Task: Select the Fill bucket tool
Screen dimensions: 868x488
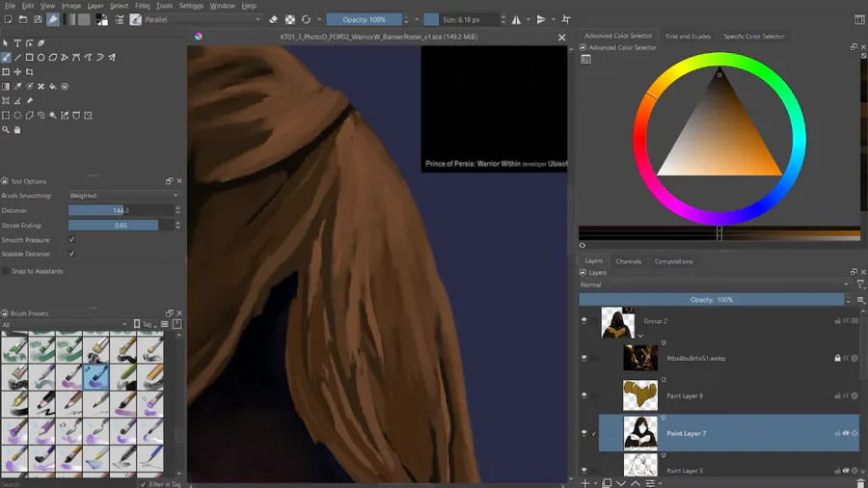Action: (53, 86)
